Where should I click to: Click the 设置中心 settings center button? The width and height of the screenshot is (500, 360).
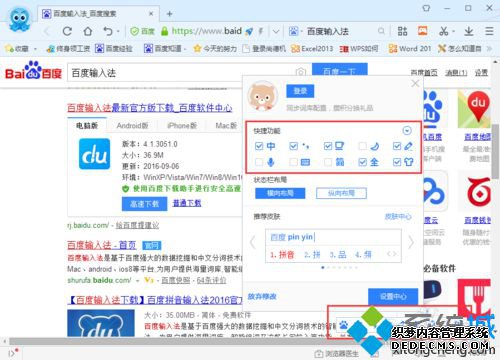click(x=393, y=296)
